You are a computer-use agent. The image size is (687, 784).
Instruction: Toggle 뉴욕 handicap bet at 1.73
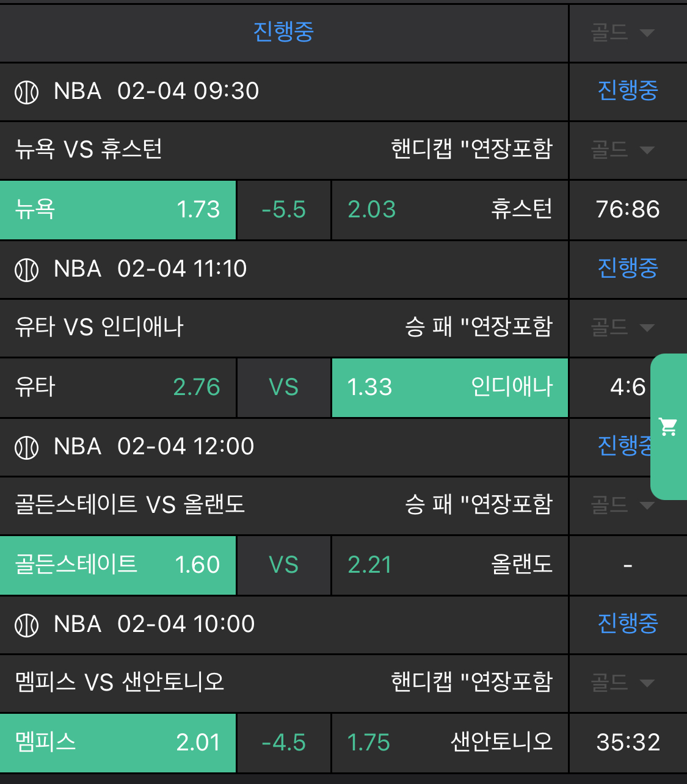point(118,209)
